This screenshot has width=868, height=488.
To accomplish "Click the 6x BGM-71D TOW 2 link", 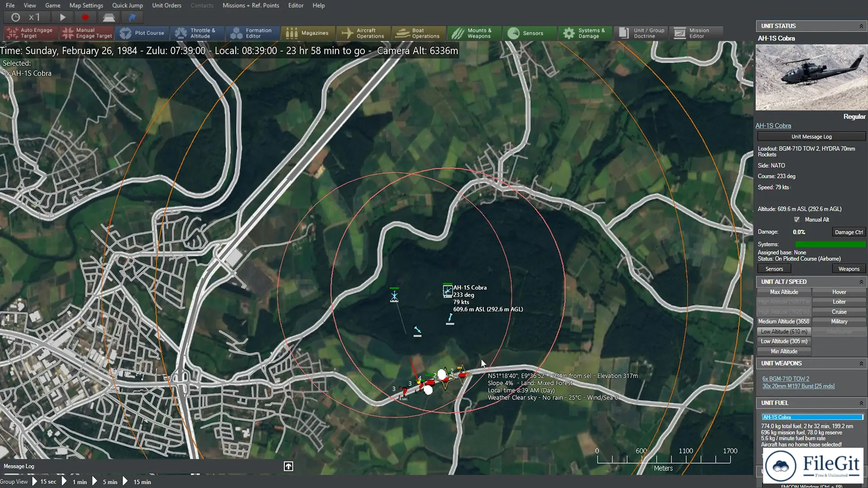I will tap(786, 379).
